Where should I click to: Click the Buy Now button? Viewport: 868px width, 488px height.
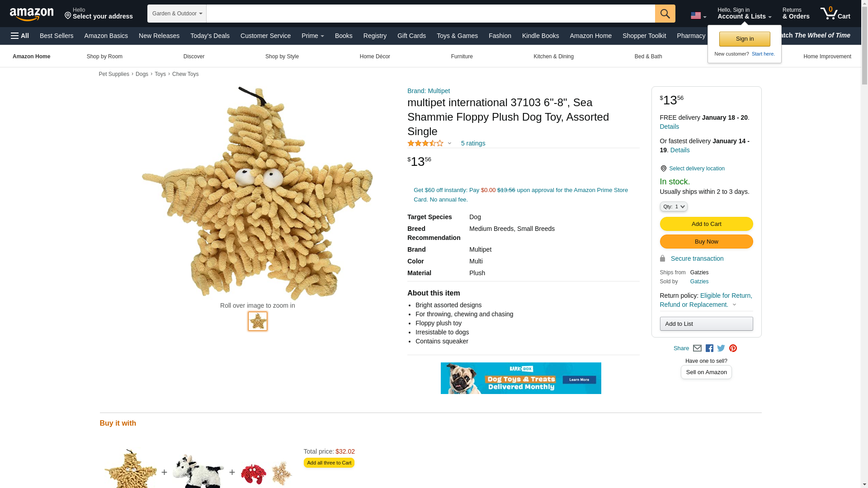[x=706, y=242]
